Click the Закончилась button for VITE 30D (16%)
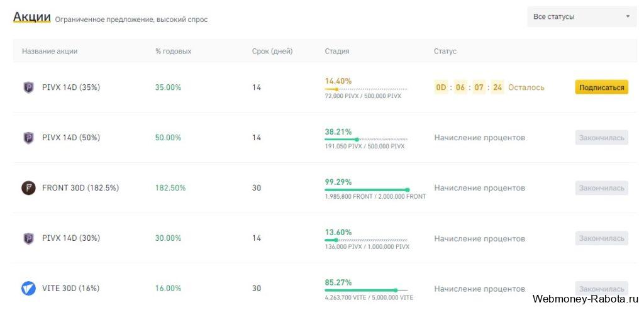Image resolution: width=644 pixels, height=310 pixels. click(x=601, y=289)
